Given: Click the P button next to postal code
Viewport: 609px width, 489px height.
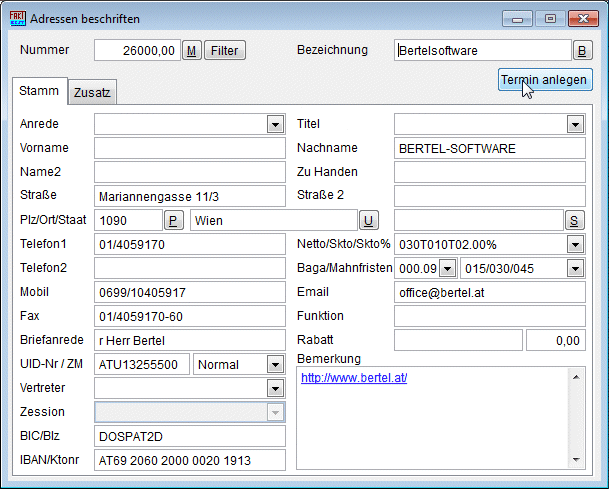Looking at the screenshot, I should pos(174,221).
